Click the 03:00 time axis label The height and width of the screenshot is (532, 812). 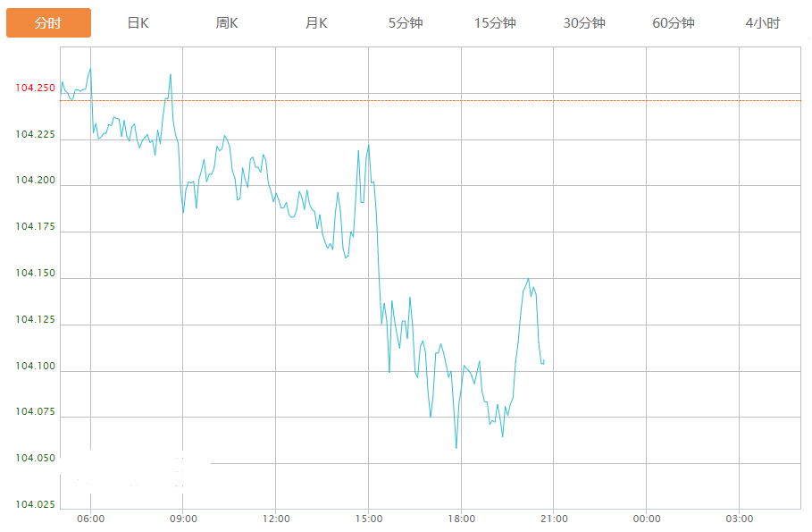click(739, 519)
